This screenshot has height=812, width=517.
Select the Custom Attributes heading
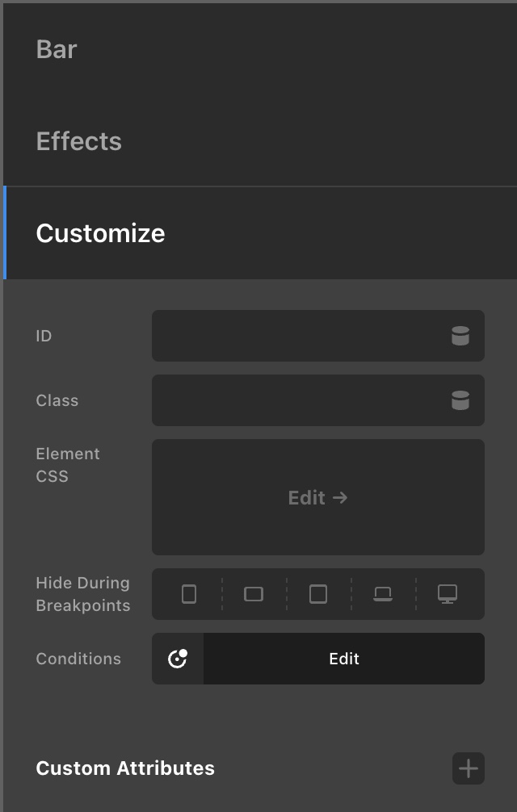click(x=125, y=768)
